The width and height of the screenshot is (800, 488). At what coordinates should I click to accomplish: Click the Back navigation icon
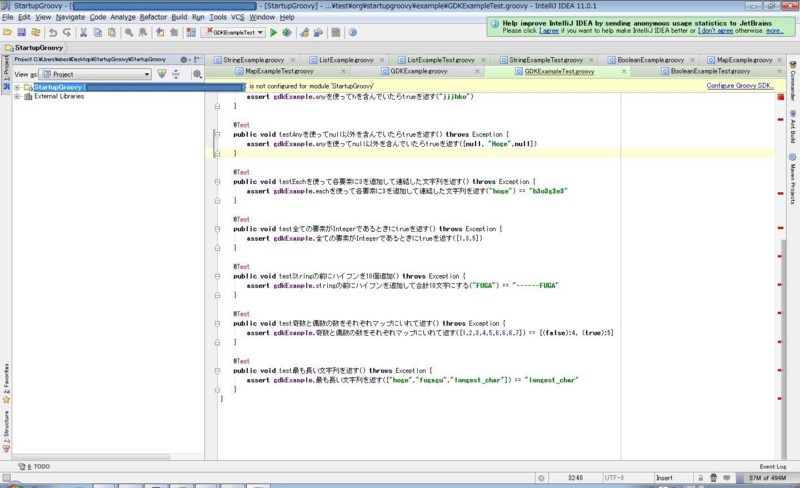pos(160,32)
